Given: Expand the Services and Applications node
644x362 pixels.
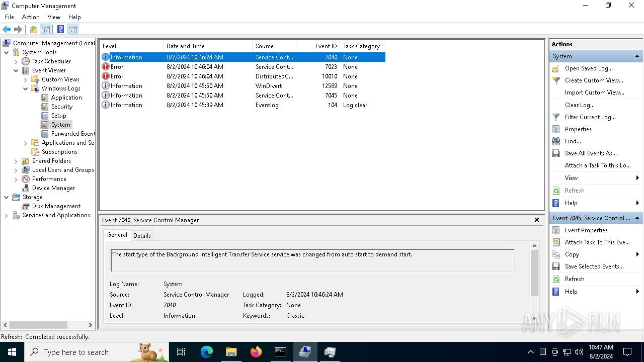Looking at the screenshot, I should [6, 215].
